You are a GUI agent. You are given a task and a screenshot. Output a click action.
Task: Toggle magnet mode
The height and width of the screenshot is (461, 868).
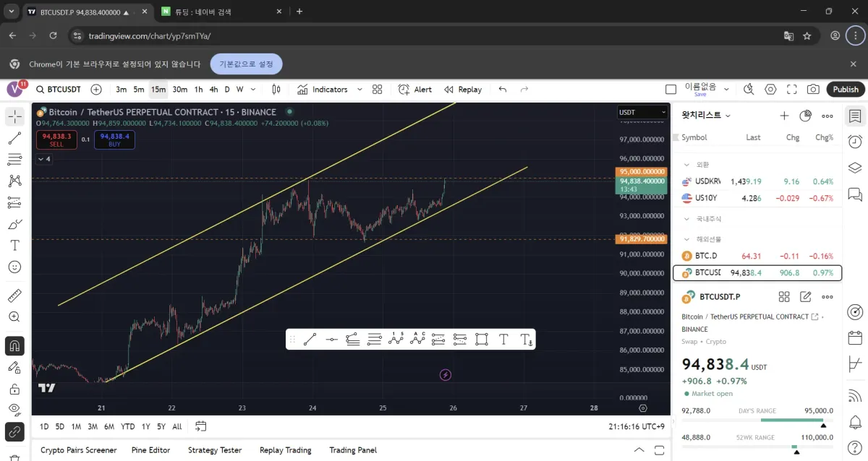pos(14,346)
